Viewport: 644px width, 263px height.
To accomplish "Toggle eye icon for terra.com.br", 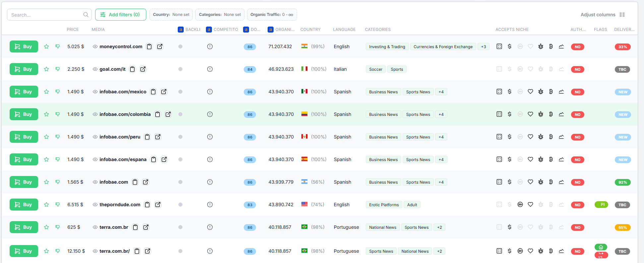I will coord(95,227).
